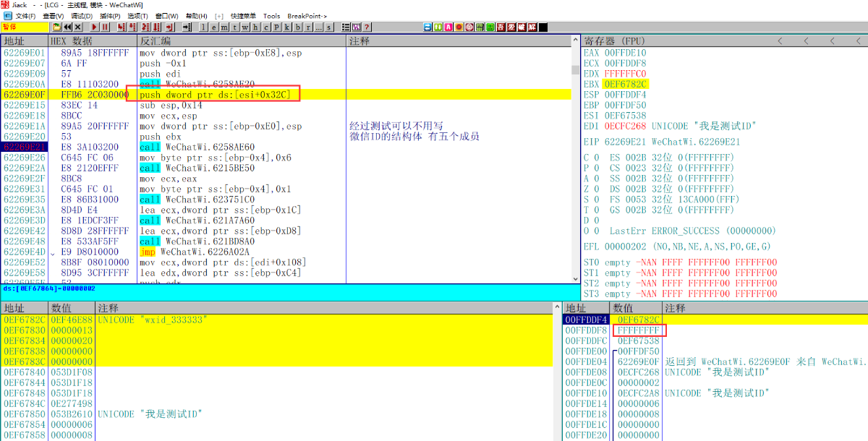Select highlighted EBX value 0EF6782C
Screen dimensions: 868x441
[x=626, y=85]
